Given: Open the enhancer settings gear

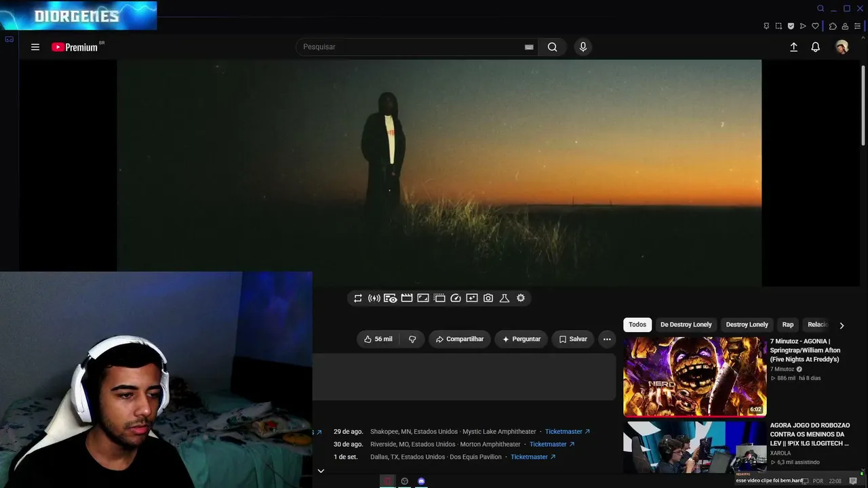Looking at the screenshot, I should (521, 298).
